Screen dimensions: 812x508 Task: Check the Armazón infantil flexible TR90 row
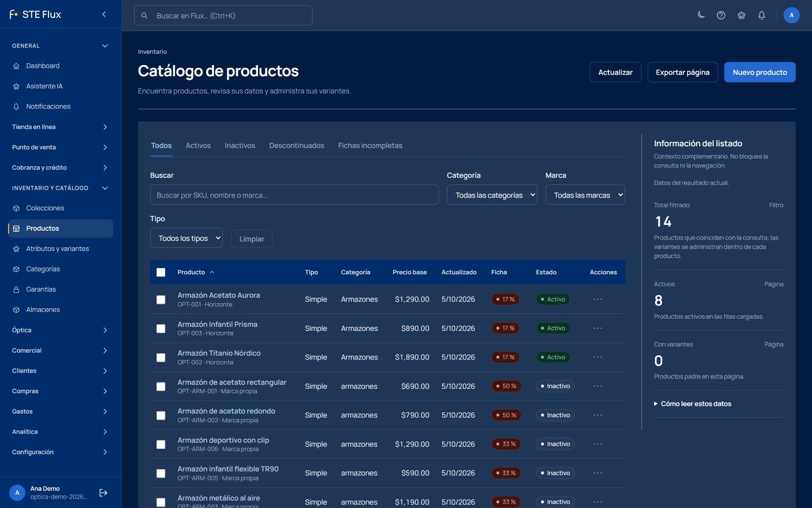(161, 473)
